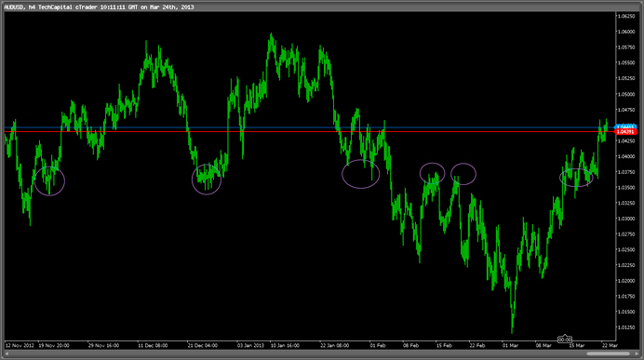
Task: Click the 29 Nov 16:00 date label
Action: click(x=103, y=346)
